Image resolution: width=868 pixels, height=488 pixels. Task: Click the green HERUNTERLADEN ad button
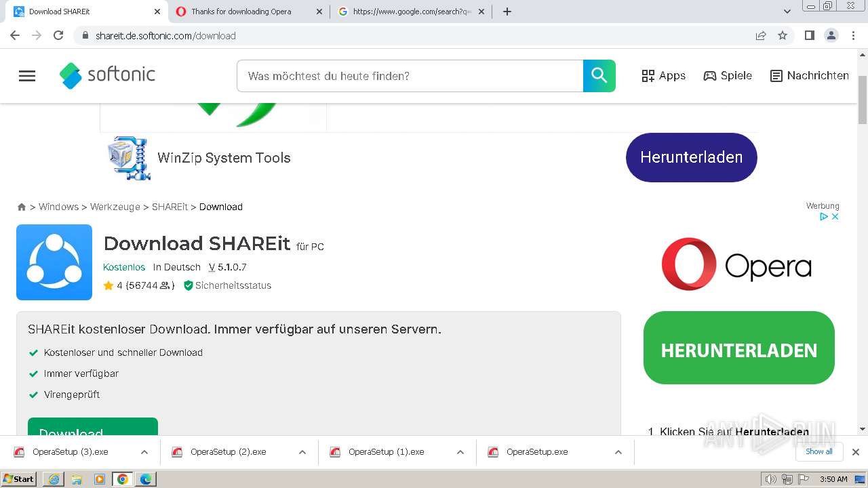coord(739,348)
